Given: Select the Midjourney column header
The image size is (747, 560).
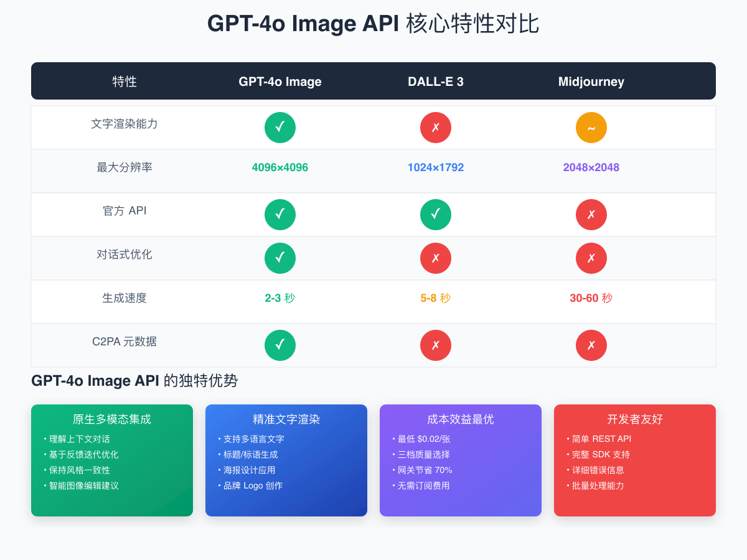Looking at the screenshot, I should coord(591,81).
